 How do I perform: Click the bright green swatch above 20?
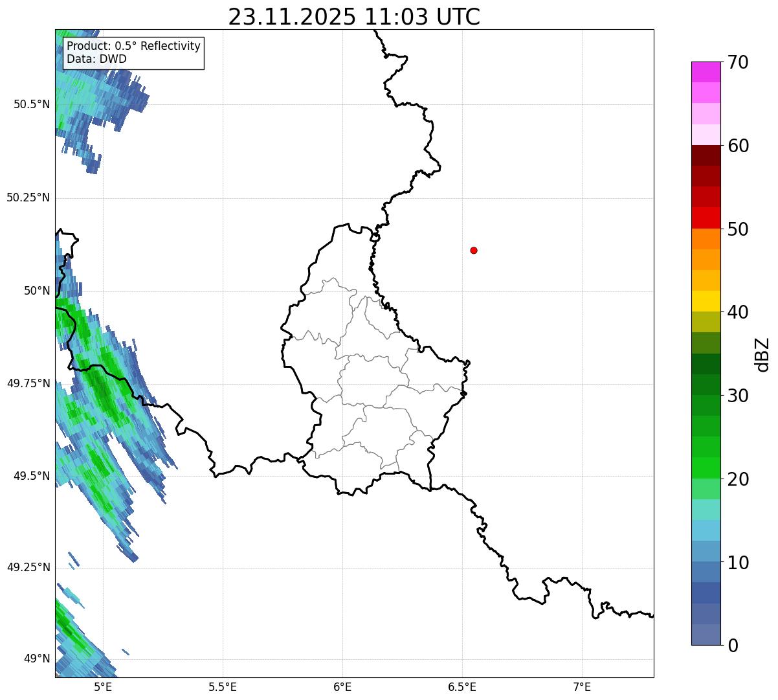click(706, 468)
